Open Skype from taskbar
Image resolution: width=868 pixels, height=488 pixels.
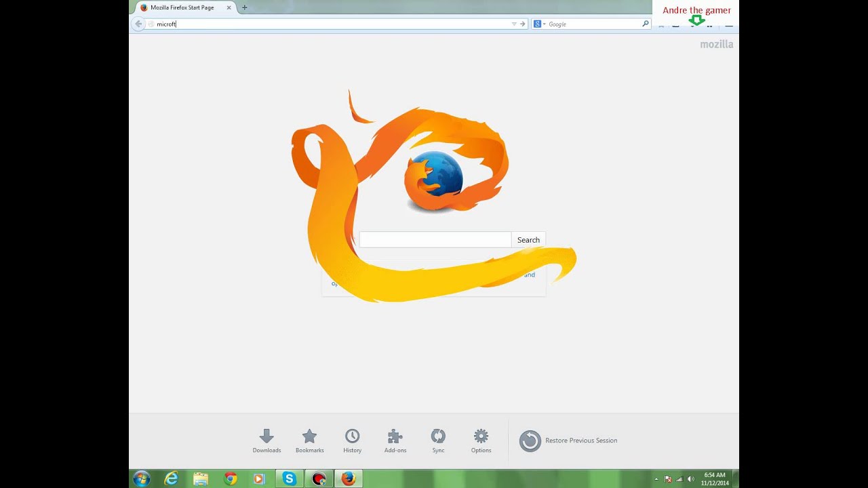(x=290, y=479)
